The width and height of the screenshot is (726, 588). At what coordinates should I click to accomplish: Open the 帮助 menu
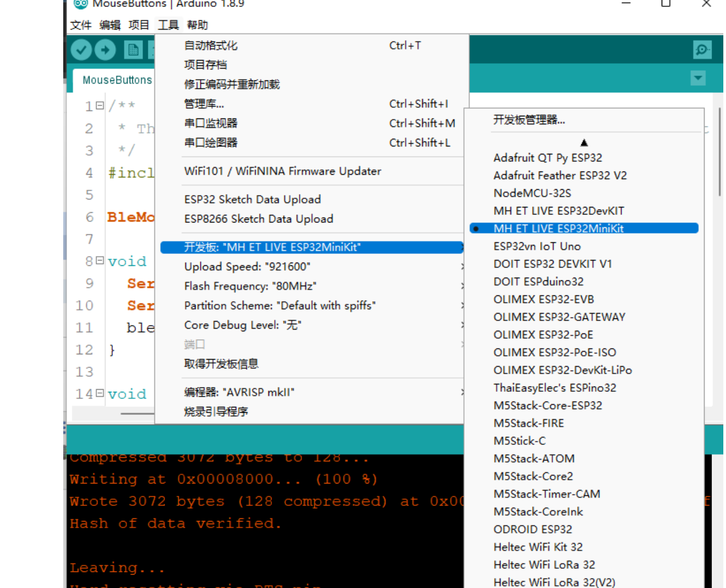(197, 25)
